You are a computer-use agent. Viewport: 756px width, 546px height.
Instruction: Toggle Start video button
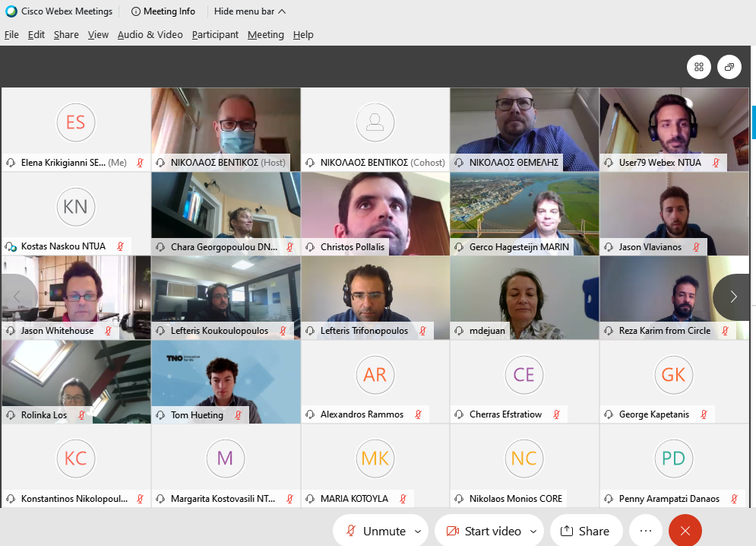coord(483,531)
